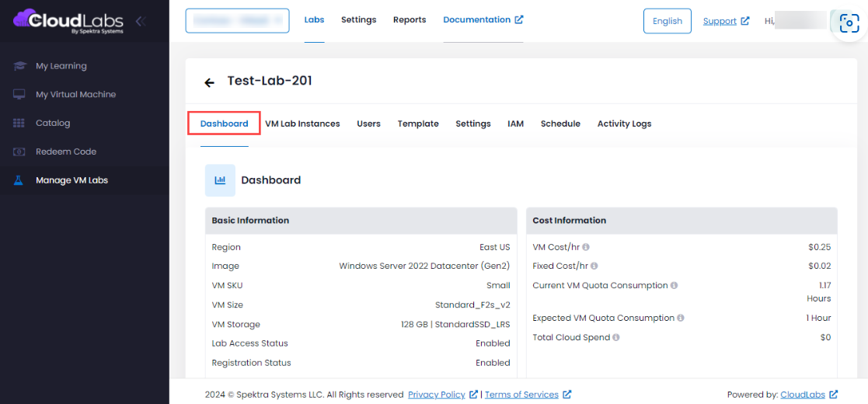
Task: Click the 128 GB StandardSSD_LRS storage value
Action: coord(455,324)
